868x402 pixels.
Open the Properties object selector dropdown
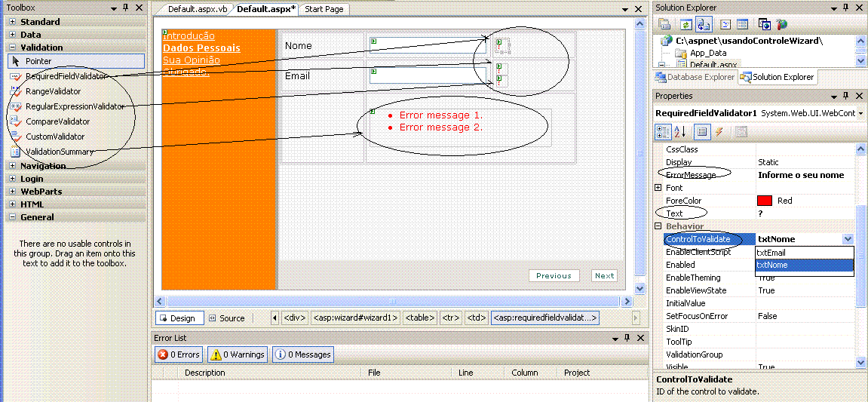point(860,113)
